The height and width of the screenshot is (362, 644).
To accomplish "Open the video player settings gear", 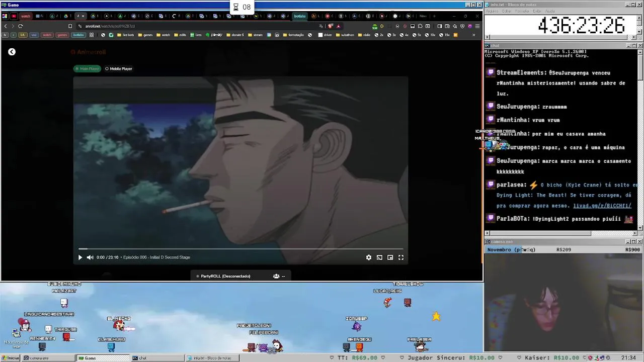I will click(369, 257).
